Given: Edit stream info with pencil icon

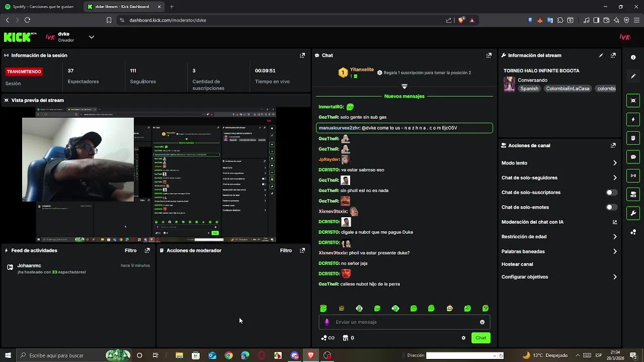Looking at the screenshot, I should pyautogui.click(x=601, y=55).
